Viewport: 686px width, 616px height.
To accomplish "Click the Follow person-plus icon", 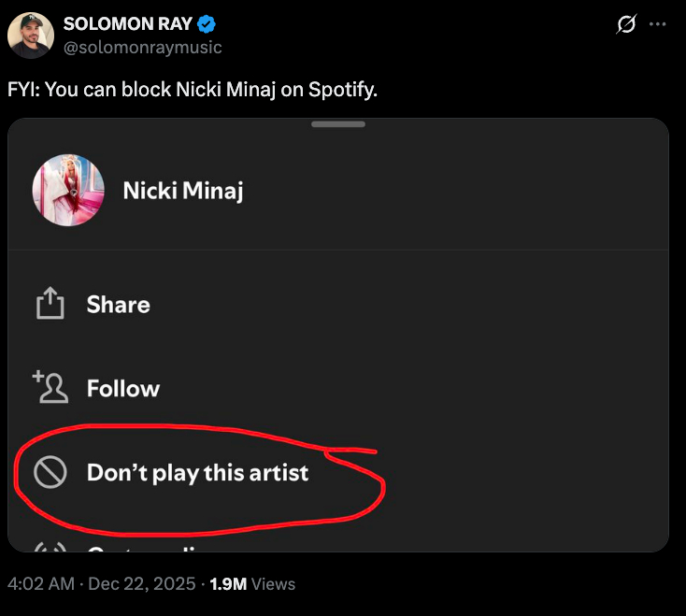I will click(50, 387).
